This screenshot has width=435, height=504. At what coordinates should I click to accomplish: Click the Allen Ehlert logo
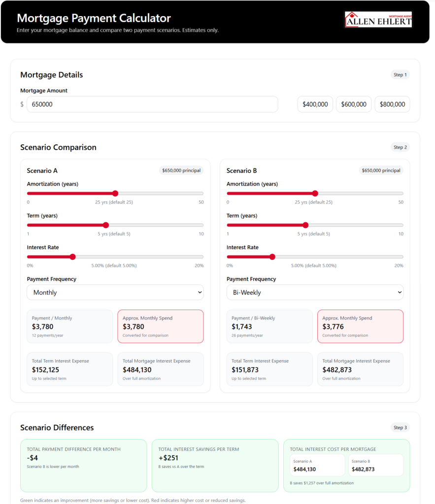378,20
